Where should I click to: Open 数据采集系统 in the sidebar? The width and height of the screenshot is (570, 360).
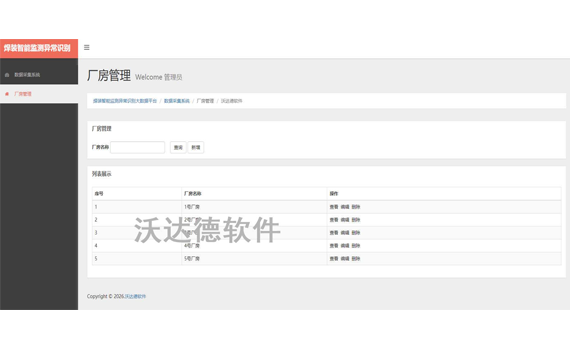tap(27, 75)
